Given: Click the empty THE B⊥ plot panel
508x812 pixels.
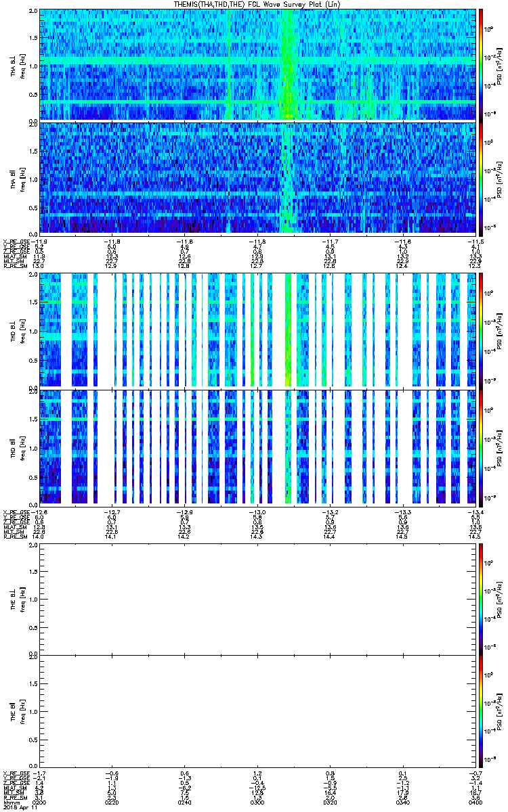Looking at the screenshot, I should click(258, 598).
